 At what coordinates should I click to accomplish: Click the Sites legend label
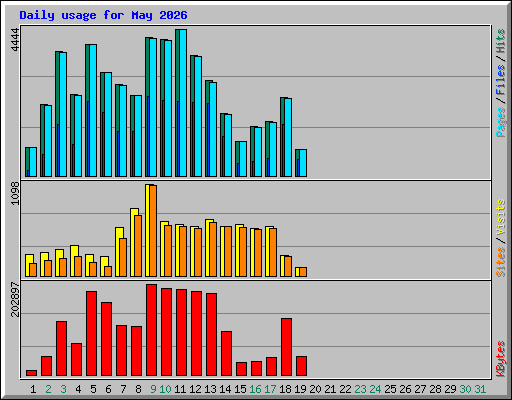pos(500,262)
